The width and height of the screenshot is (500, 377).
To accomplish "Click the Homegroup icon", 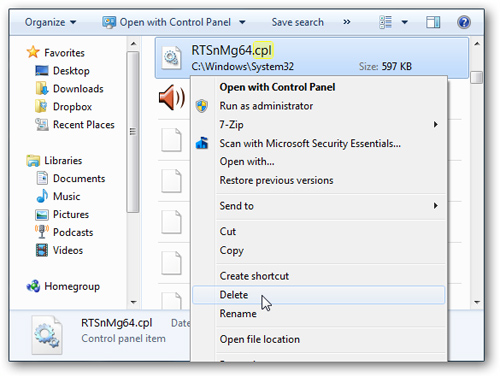I will click(x=33, y=286).
